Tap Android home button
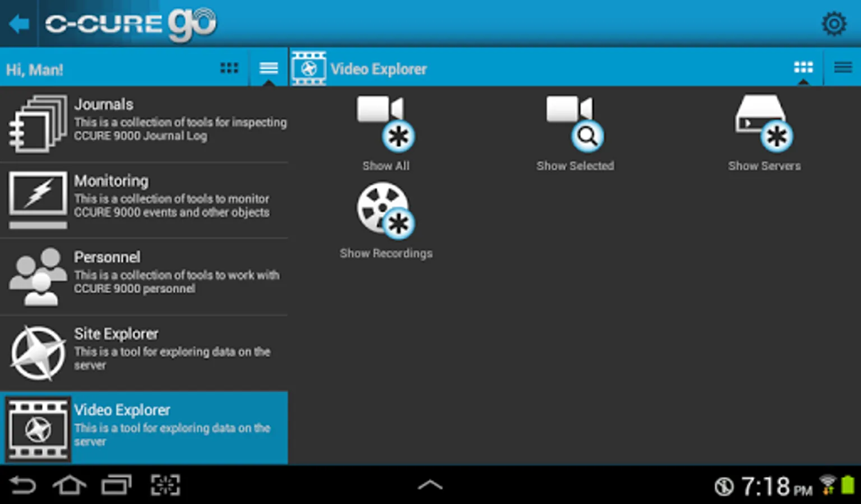 [70, 485]
